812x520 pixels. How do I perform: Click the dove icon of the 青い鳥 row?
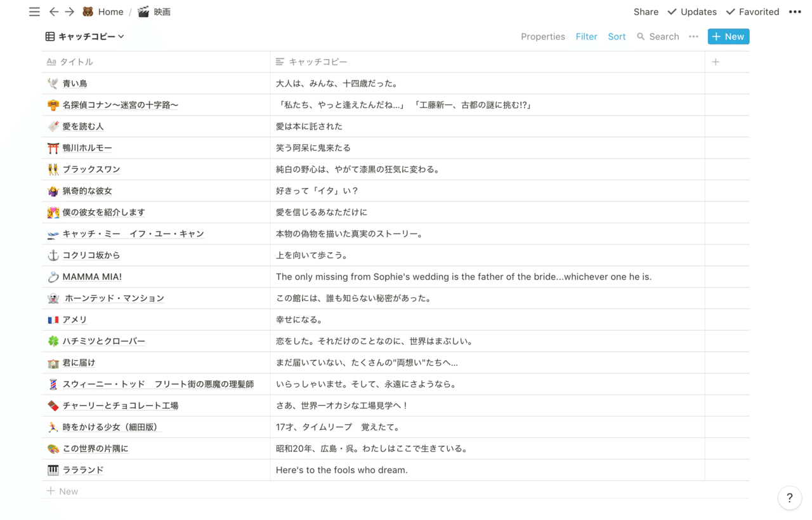pyautogui.click(x=53, y=83)
